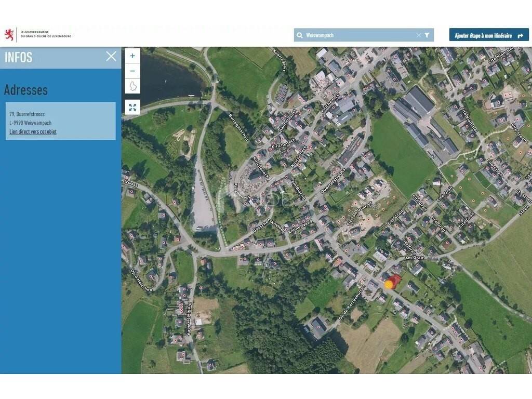The width and height of the screenshot is (532, 399).
Task: Close the INFOS panel
Action: [x=111, y=57]
